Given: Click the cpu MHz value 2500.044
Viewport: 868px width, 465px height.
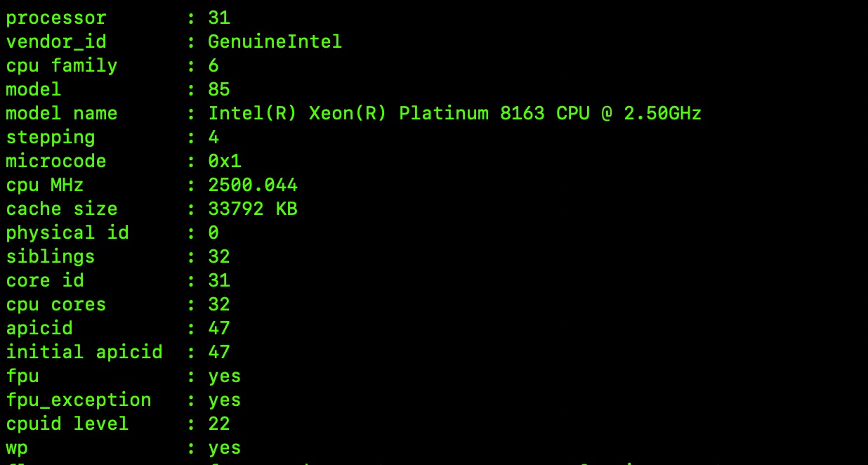Looking at the screenshot, I should [x=253, y=185].
